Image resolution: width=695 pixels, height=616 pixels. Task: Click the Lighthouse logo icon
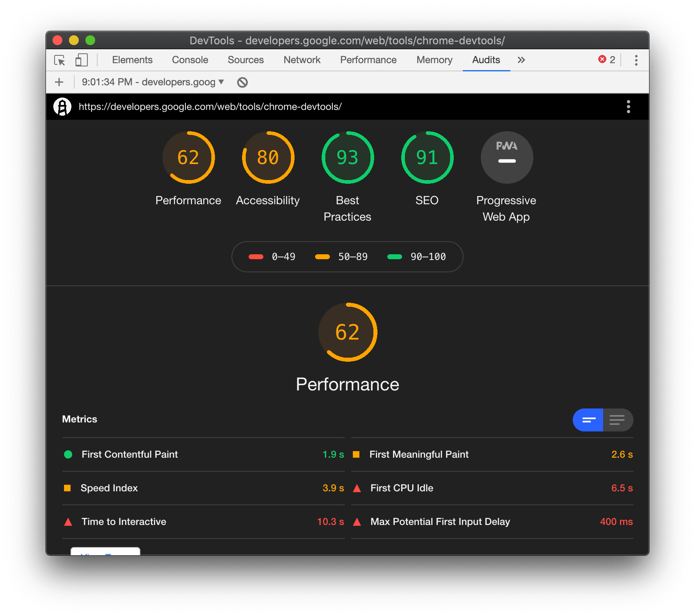[62, 107]
